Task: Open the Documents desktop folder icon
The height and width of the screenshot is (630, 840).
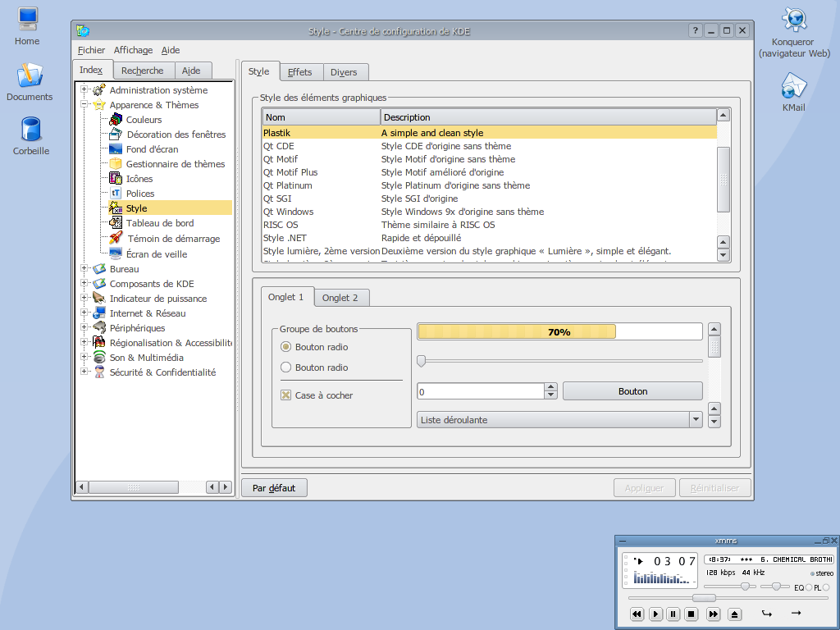Action: [x=30, y=75]
